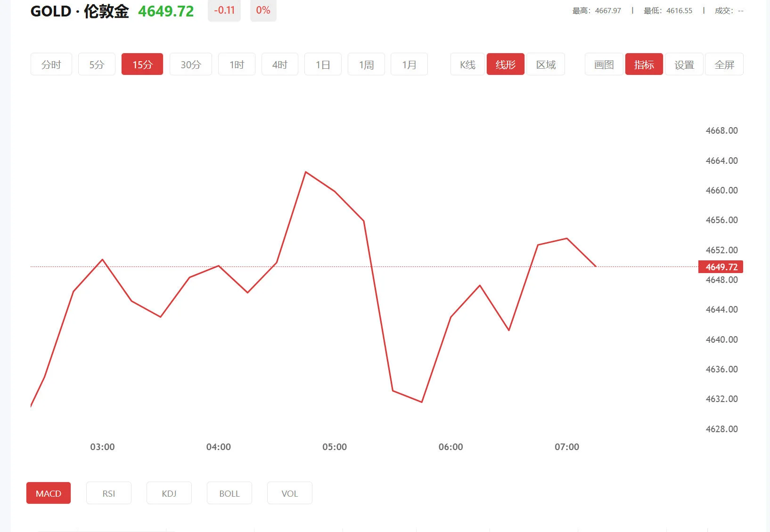Open the 指标 indicator panel

point(644,64)
